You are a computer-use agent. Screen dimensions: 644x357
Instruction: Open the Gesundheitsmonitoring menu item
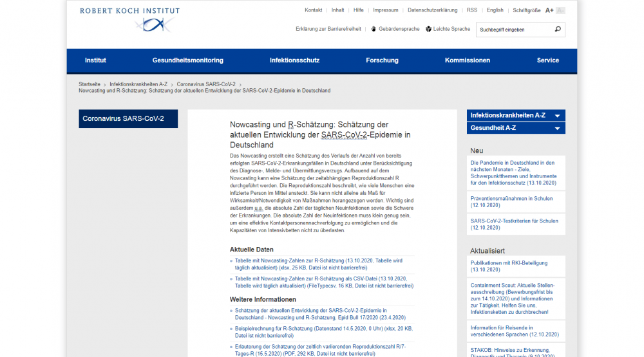[x=187, y=60]
